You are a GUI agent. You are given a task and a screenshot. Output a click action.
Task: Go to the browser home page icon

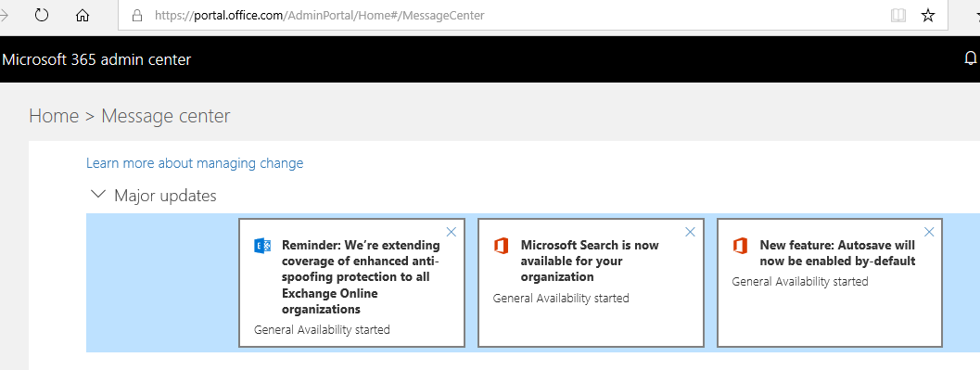click(82, 16)
